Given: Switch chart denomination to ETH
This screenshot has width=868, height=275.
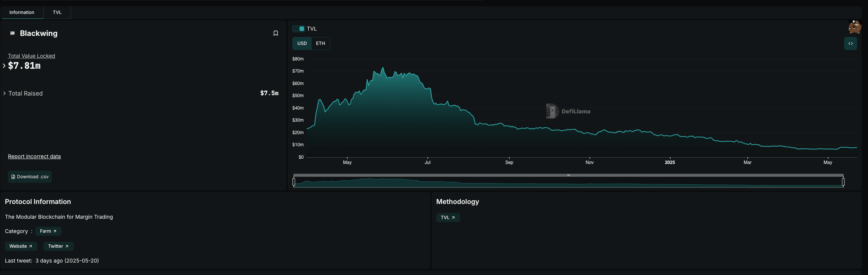Looking at the screenshot, I should click(x=321, y=43).
